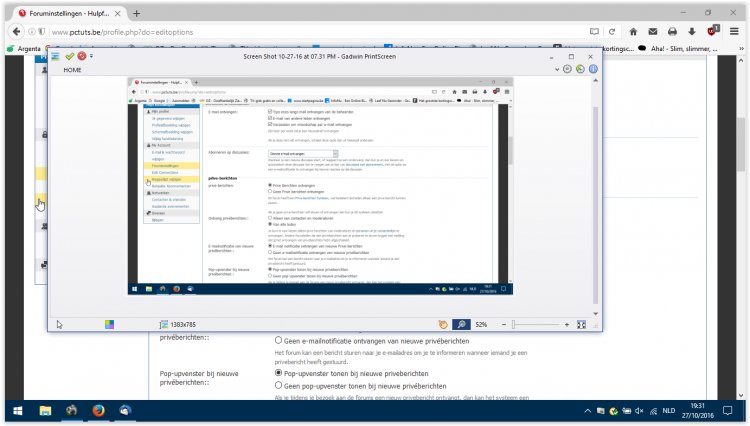This screenshot has width=750, height=426.
Task: Click the hand pan tool icon
Action: (444, 324)
